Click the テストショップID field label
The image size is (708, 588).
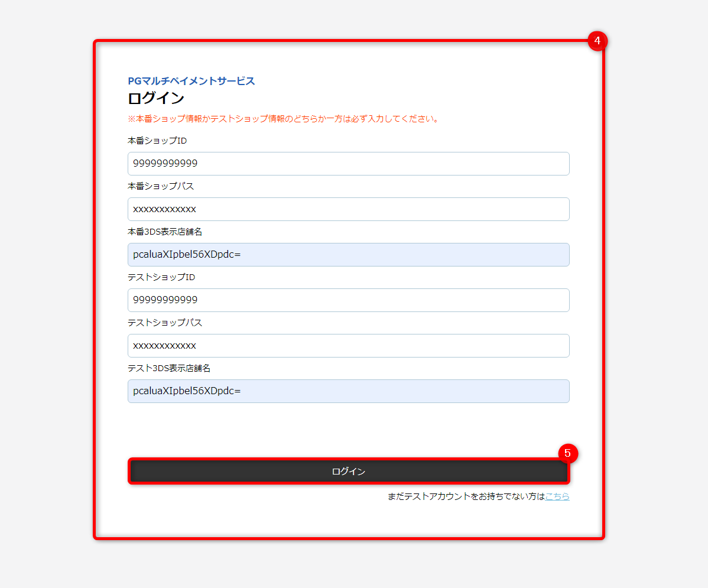click(x=155, y=277)
